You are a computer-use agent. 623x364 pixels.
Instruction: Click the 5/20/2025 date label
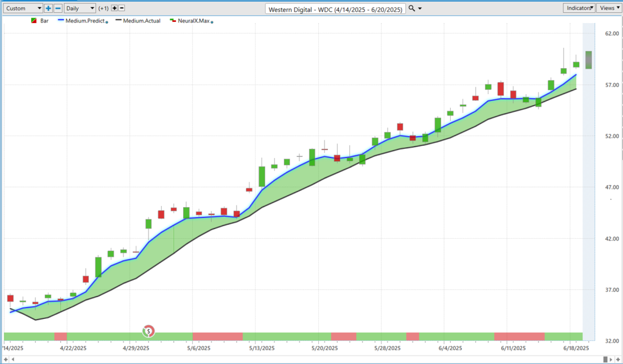[x=325, y=348]
